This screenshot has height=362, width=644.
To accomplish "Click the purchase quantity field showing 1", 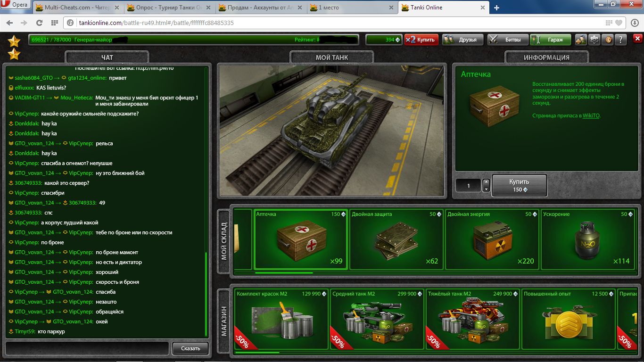I will (x=469, y=185).
